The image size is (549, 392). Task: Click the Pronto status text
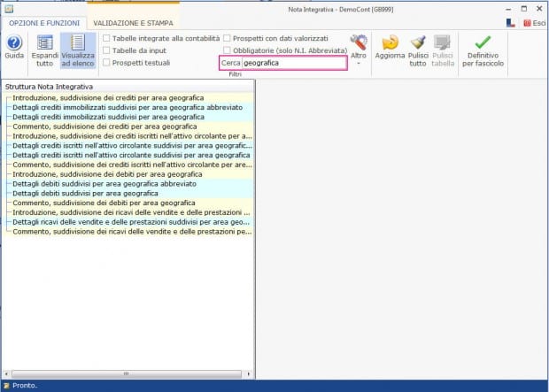(x=25, y=385)
